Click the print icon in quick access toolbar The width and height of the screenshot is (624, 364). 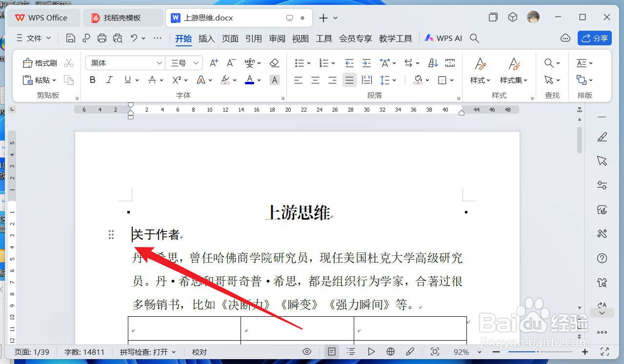[x=102, y=38]
